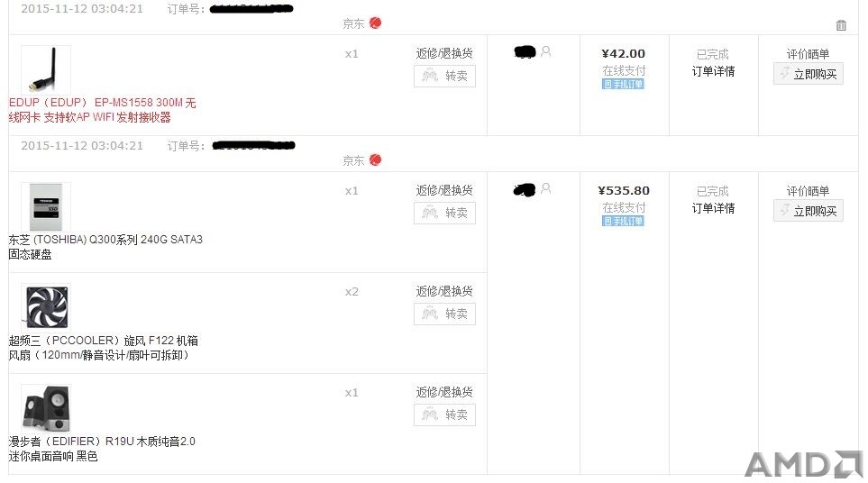Click the red JD chat icon on second order

[x=375, y=159]
